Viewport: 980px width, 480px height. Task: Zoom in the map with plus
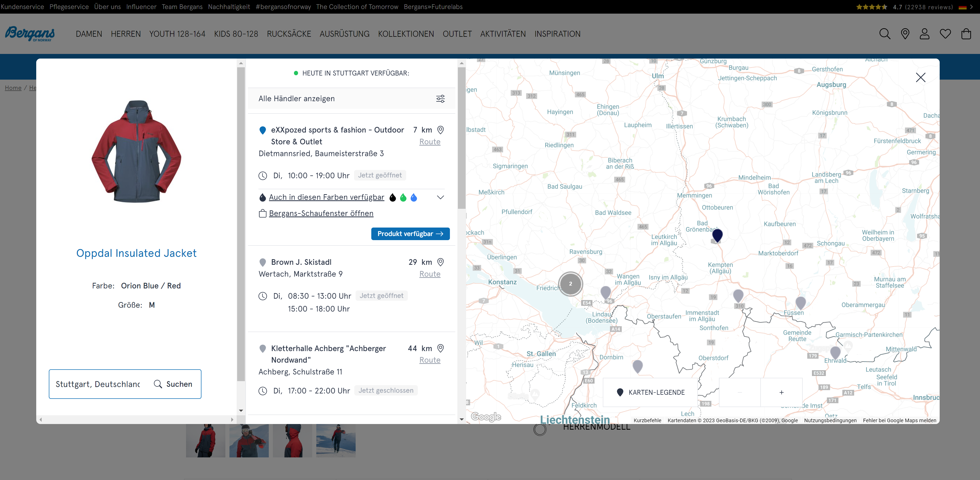781,392
